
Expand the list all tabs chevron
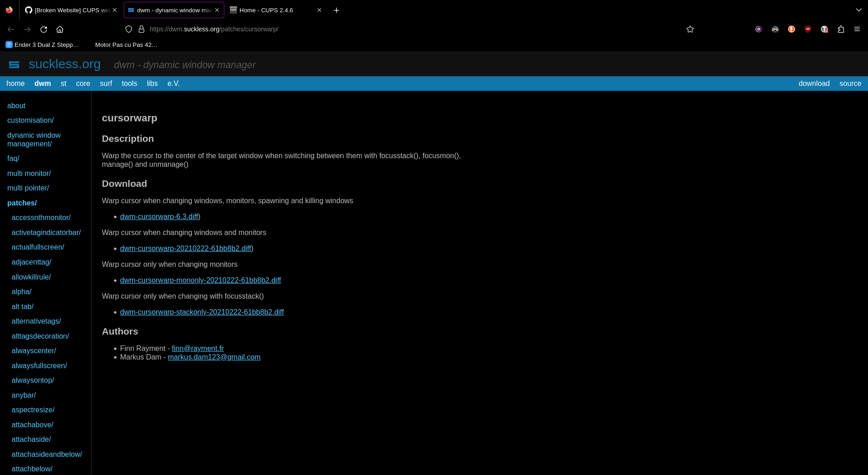[x=859, y=10]
